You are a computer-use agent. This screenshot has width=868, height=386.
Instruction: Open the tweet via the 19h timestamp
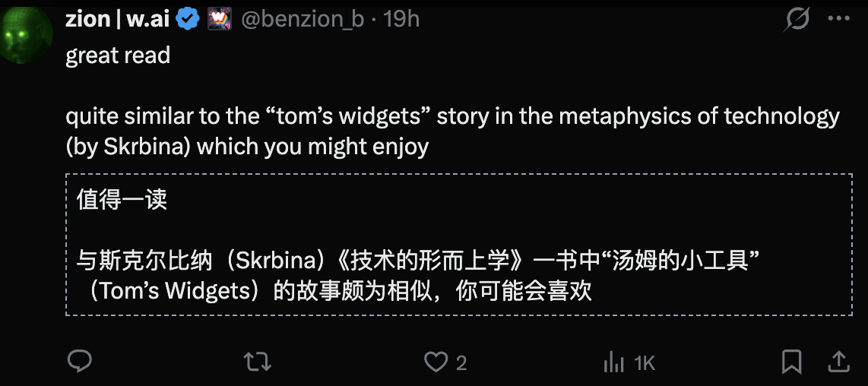click(401, 19)
